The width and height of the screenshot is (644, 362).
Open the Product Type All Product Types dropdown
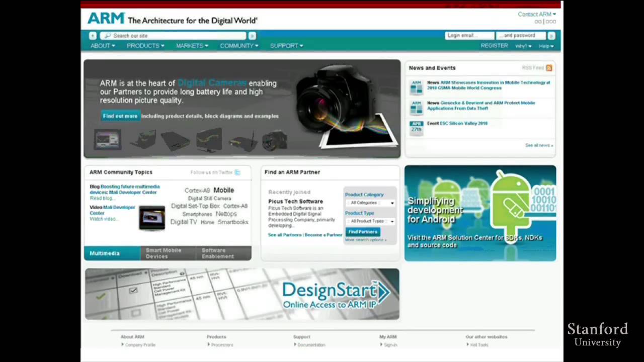(370, 221)
